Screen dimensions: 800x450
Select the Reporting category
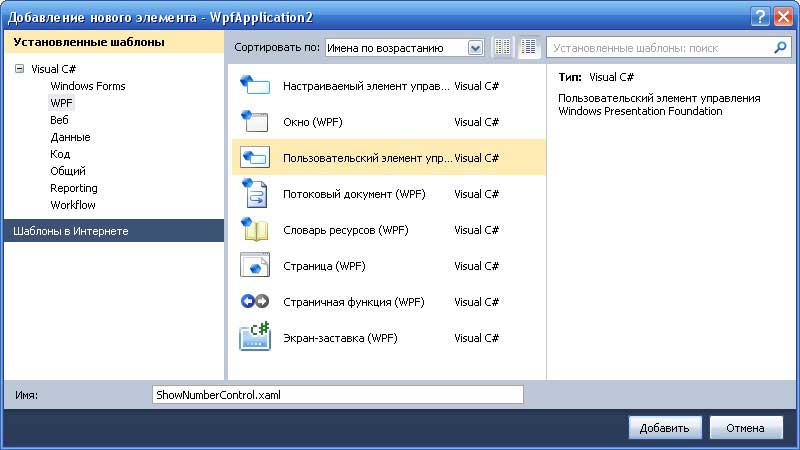(x=74, y=188)
